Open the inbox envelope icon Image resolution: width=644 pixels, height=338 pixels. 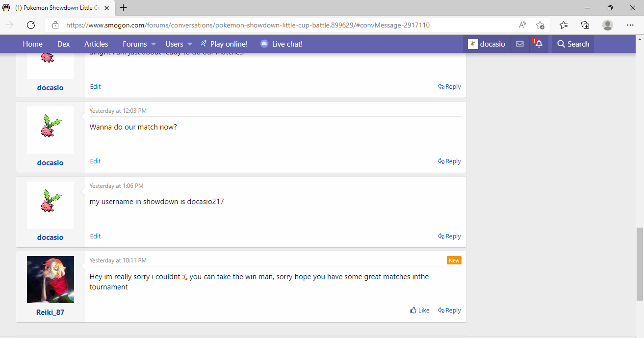pyautogui.click(x=520, y=44)
